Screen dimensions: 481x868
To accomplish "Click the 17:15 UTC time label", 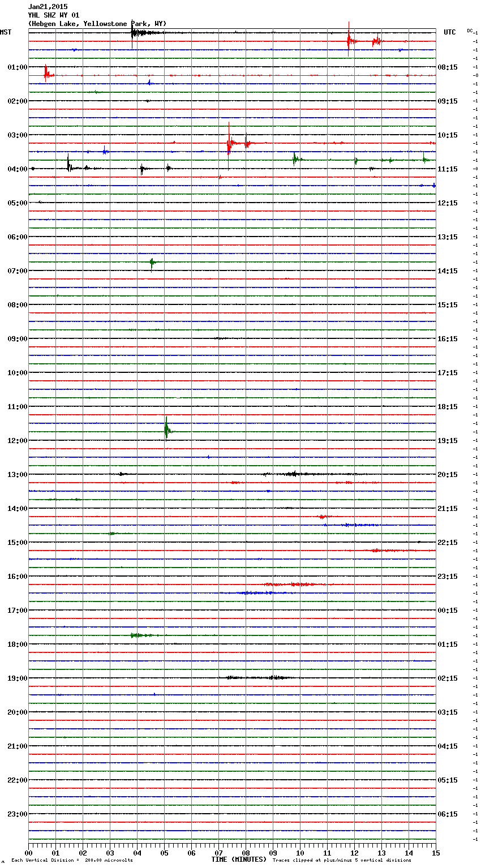I will [x=448, y=373].
